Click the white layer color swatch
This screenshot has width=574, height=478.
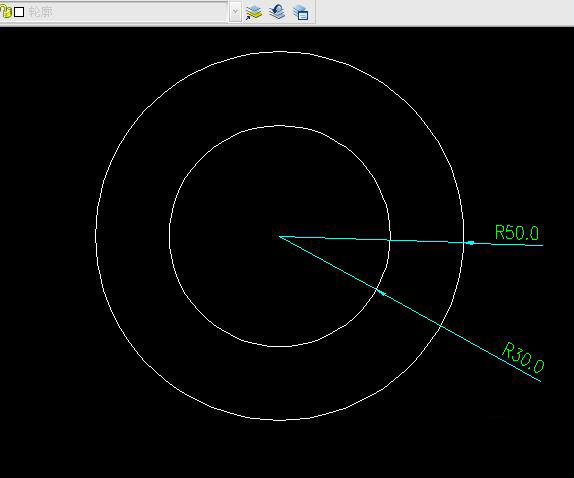[x=19, y=12]
